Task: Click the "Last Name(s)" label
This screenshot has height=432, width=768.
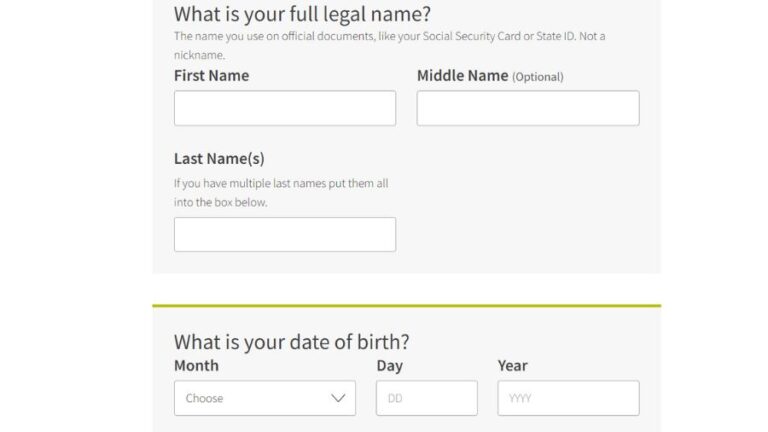Action: point(219,158)
